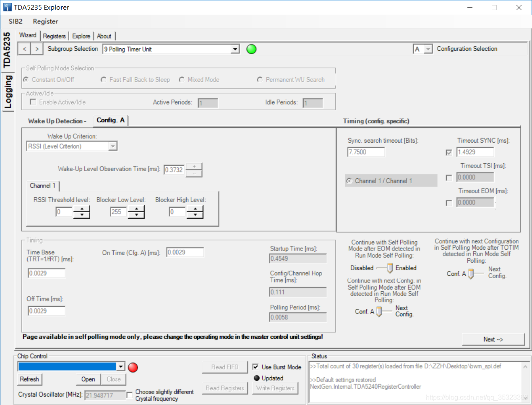Increase RSSI Threshold level stepper up

point(82,209)
